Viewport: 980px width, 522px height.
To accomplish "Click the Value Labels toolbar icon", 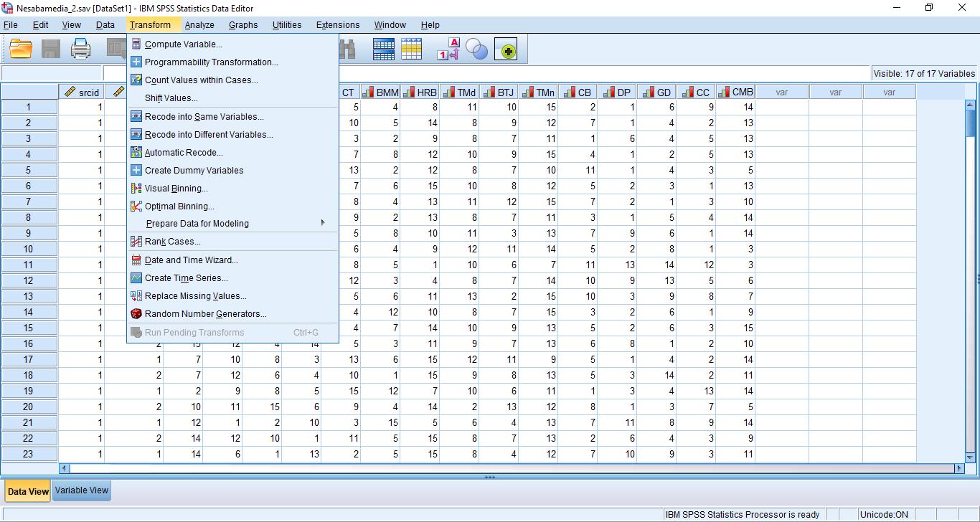I will (x=448, y=49).
